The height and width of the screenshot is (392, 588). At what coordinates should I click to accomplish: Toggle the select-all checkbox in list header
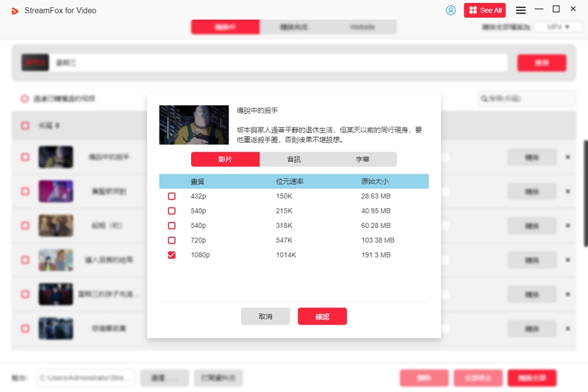click(x=25, y=126)
